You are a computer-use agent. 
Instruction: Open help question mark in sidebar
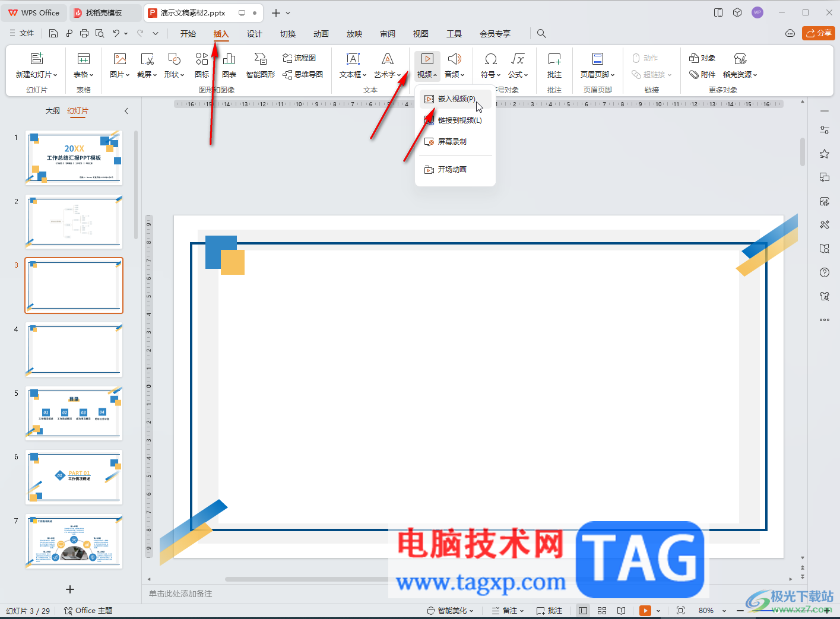point(825,272)
